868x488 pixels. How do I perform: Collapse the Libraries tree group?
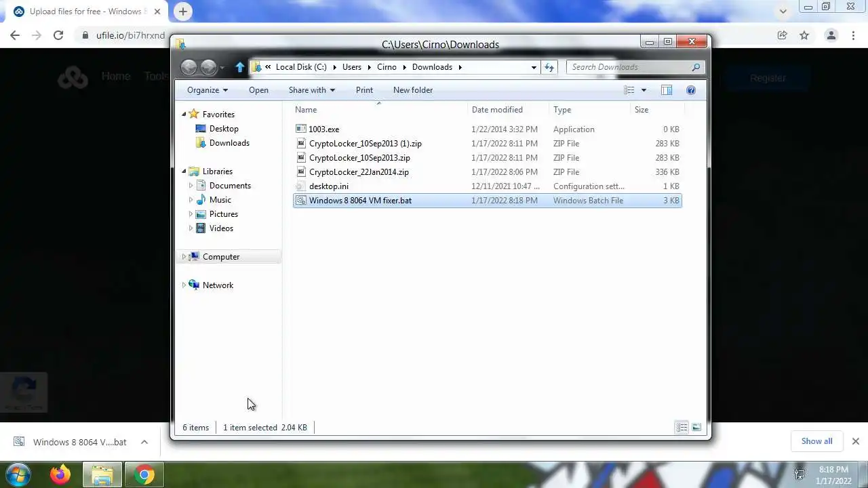[184, 171]
